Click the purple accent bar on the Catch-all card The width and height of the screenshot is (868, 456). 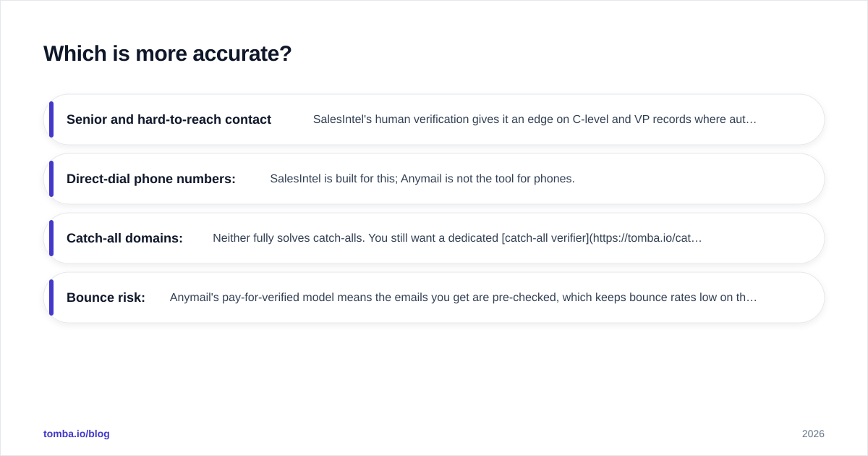click(x=51, y=238)
